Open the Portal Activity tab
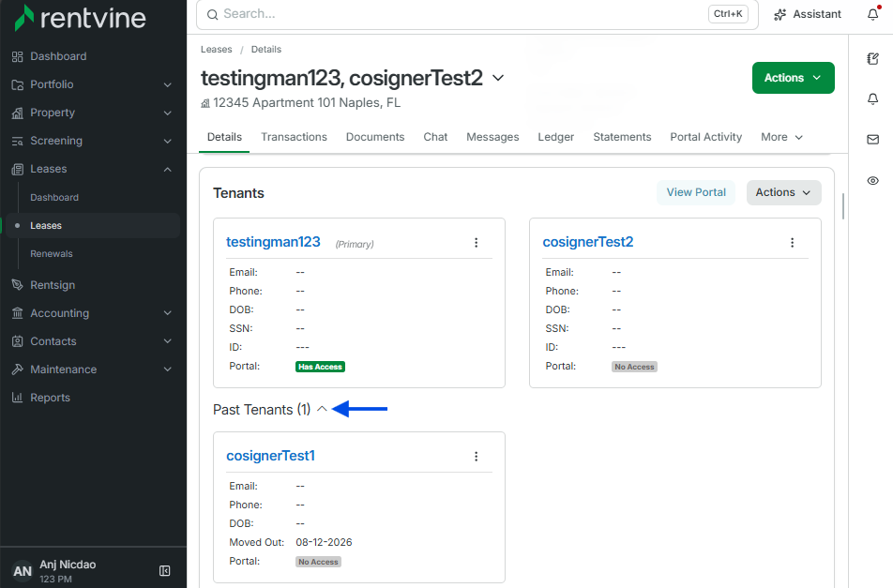The height and width of the screenshot is (588, 893). pos(706,137)
